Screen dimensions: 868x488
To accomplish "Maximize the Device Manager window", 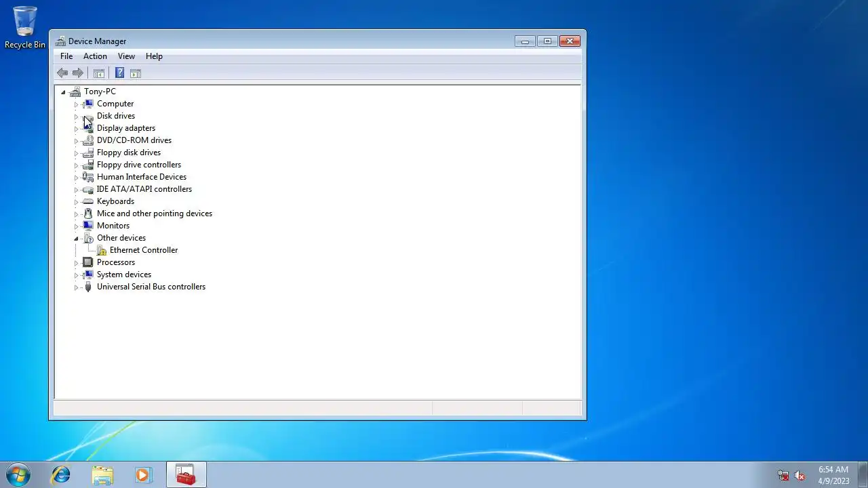I will pos(547,41).
